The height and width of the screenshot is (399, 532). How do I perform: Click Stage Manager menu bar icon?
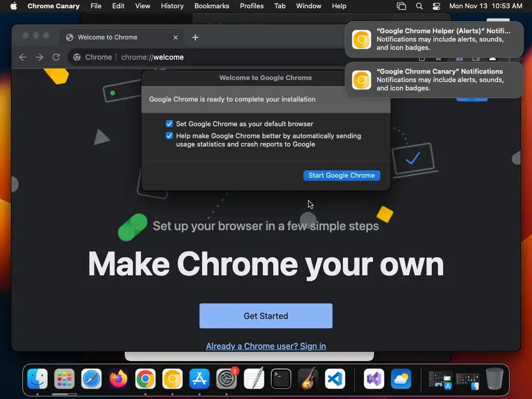[x=402, y=6]
